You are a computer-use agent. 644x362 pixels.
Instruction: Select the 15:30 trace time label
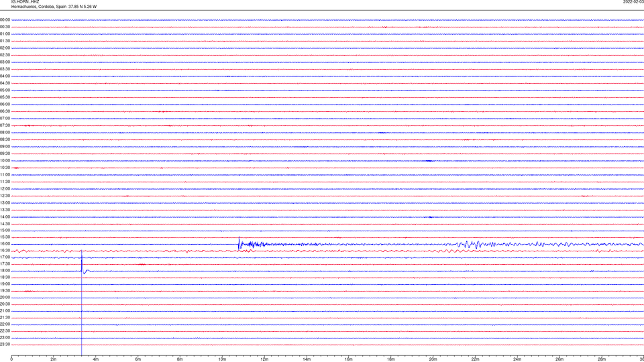(5, 237)
